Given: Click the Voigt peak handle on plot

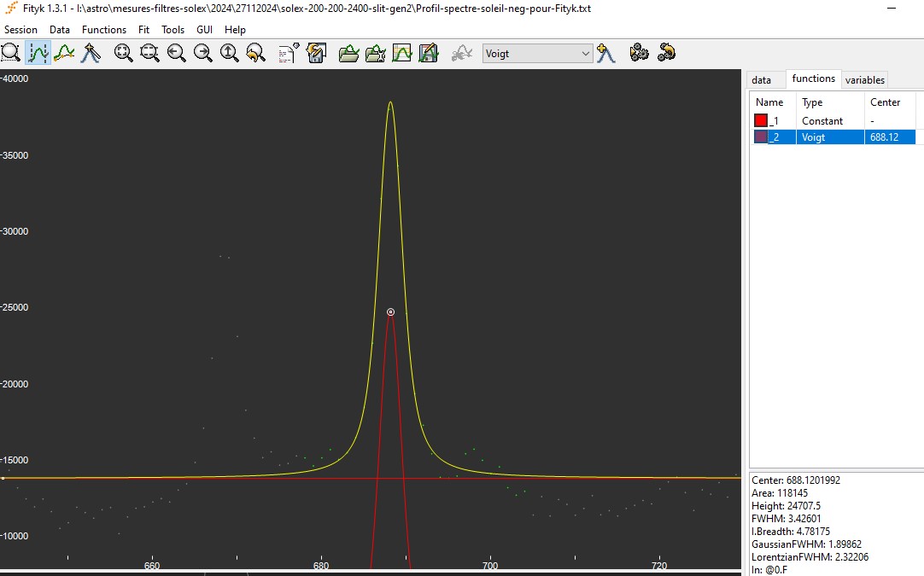Looking at the screenshot, I should [391, 312].
